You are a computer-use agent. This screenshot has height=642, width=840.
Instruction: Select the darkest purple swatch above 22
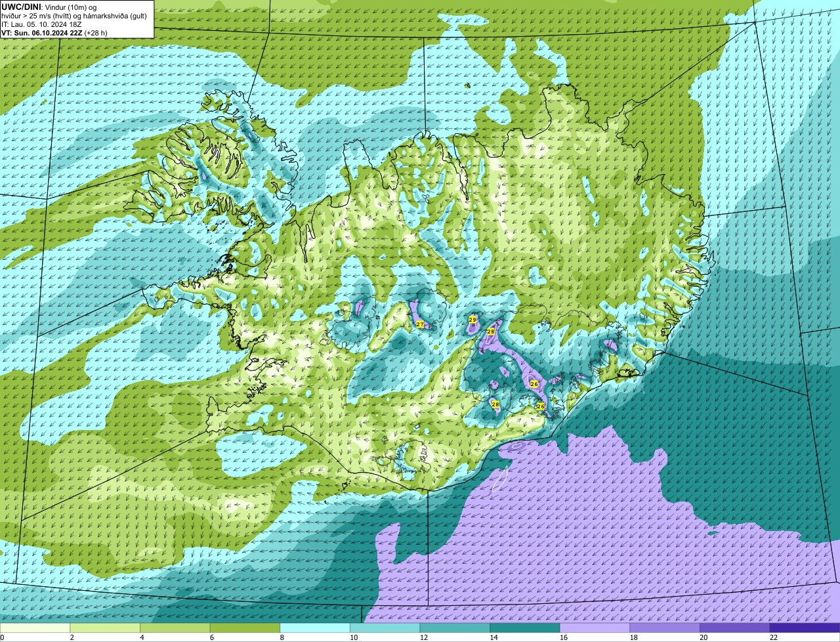(x=805, y=628)
